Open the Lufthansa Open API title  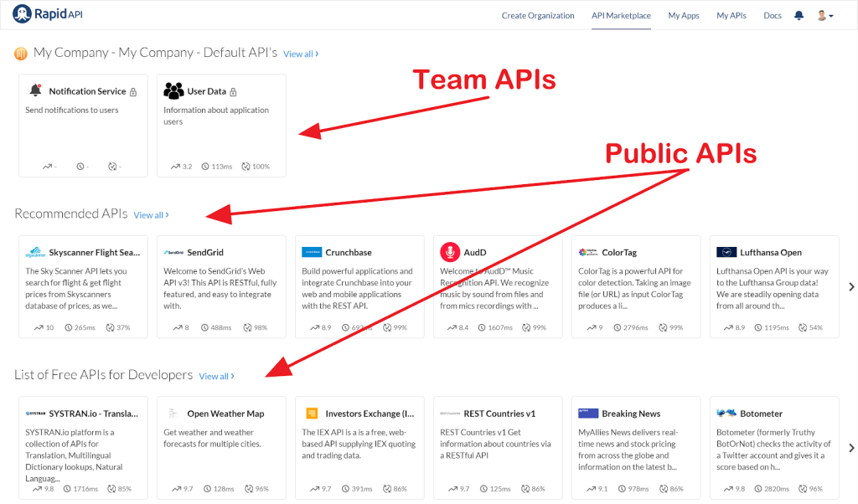771,253
